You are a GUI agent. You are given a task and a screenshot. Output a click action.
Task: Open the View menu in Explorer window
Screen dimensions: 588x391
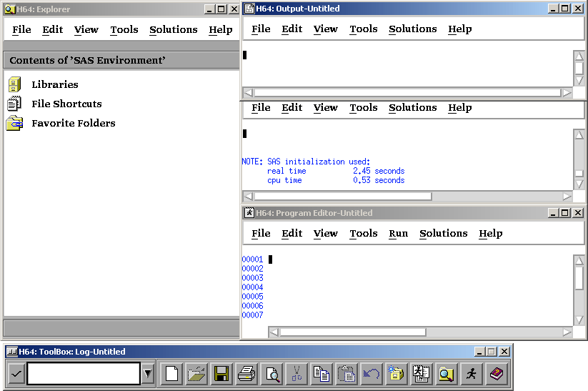(x=86, y=29)
